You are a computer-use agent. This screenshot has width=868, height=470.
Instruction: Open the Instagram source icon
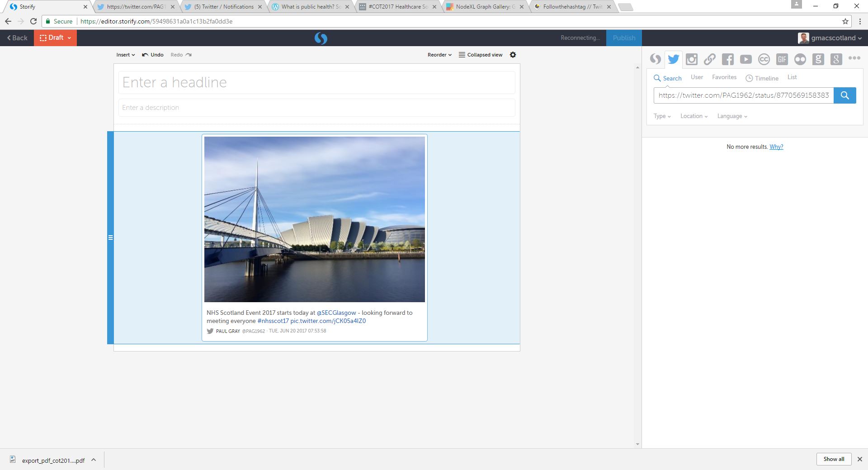[691, 59]
